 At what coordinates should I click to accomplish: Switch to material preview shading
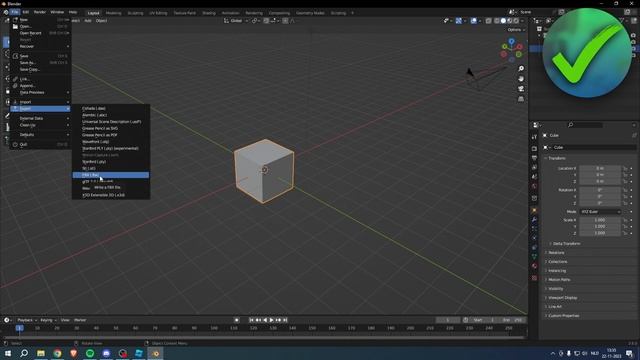click(510, 21)
